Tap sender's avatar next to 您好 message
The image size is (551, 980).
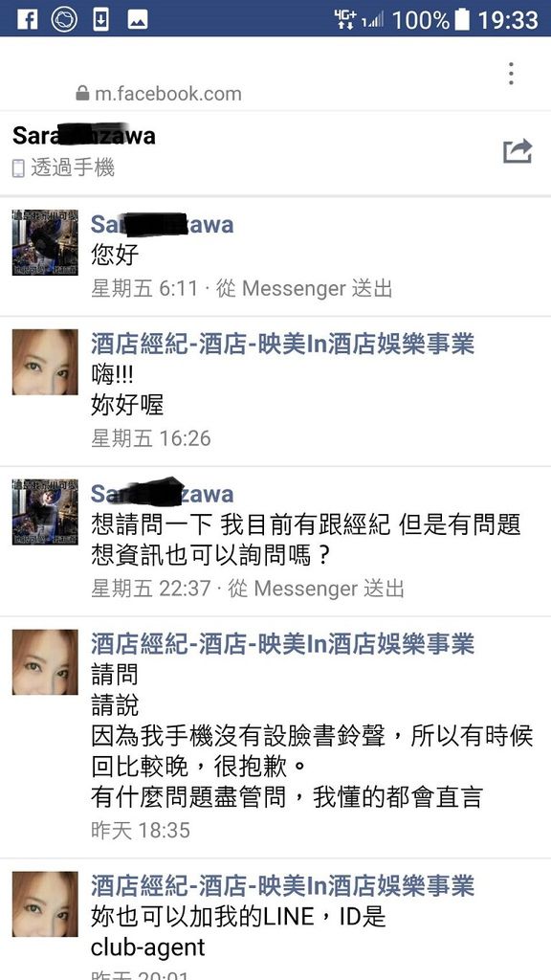45,242
